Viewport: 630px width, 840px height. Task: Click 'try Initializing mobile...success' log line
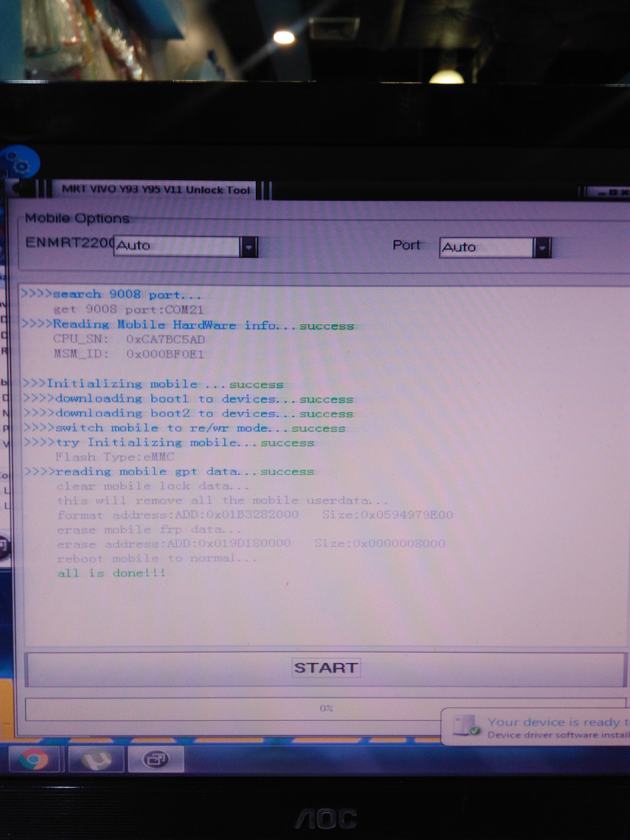[169, 442]
